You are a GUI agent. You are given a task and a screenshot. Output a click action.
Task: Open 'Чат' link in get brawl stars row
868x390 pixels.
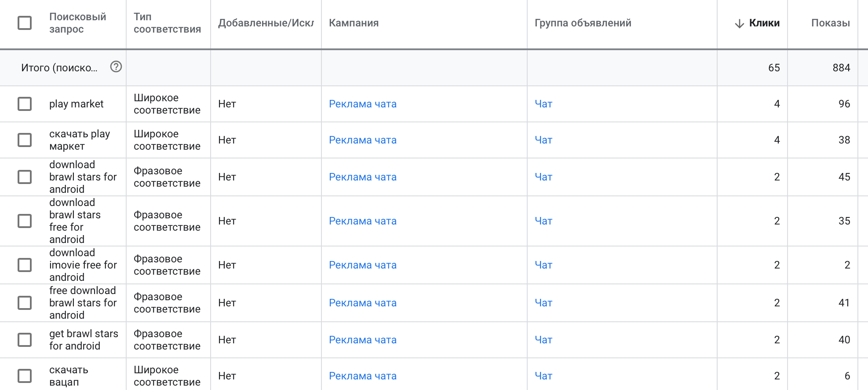543,340
